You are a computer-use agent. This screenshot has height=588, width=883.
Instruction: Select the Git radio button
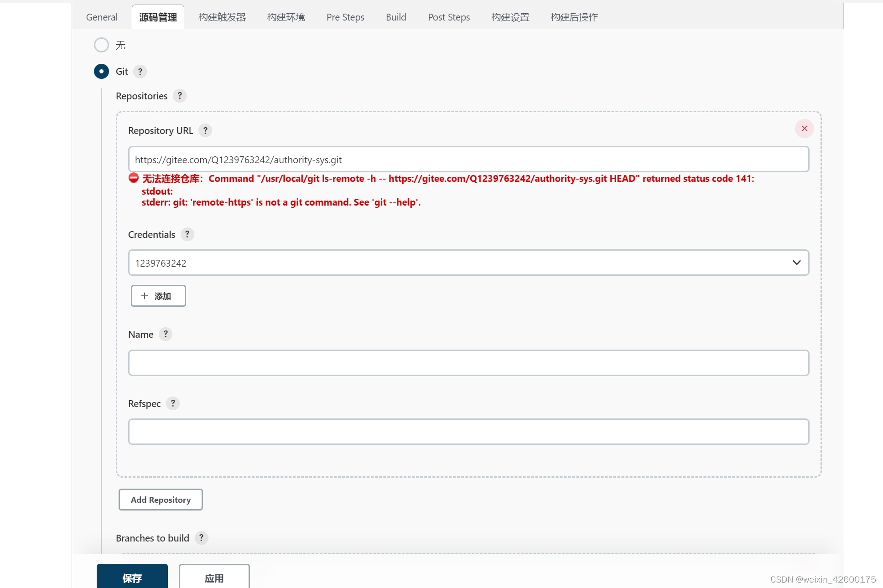click(101, 72)
